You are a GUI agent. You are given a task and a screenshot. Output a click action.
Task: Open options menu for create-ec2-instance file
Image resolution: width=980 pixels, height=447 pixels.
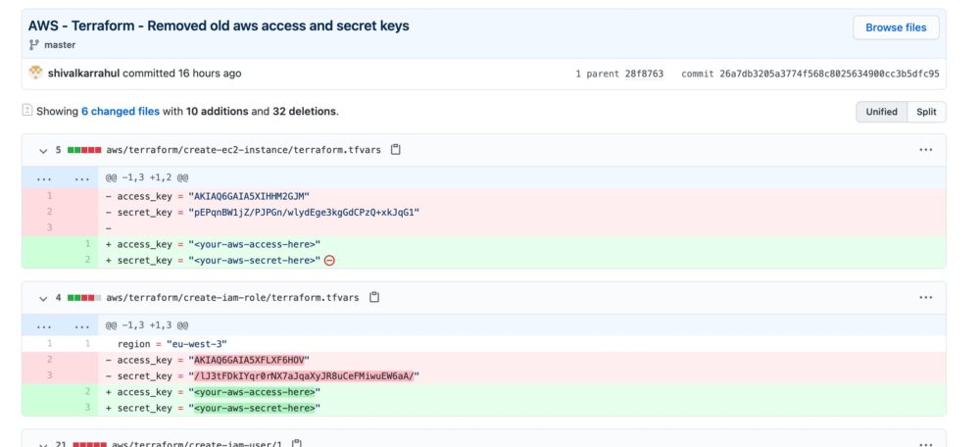(926, 150)
